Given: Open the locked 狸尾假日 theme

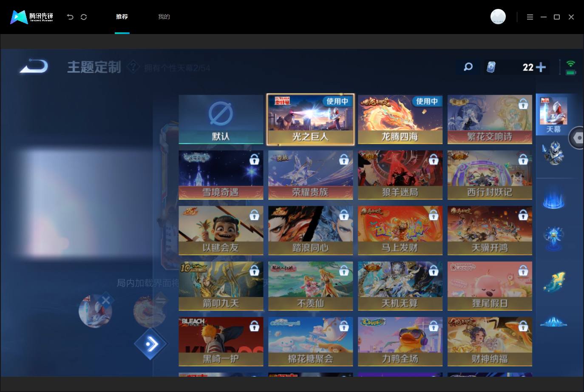Looking at the screenshot, I should tap(490, 286).
